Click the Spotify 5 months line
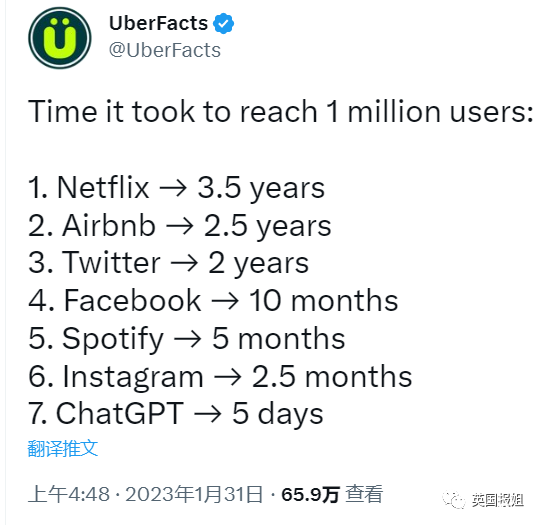 pos(187,339)
